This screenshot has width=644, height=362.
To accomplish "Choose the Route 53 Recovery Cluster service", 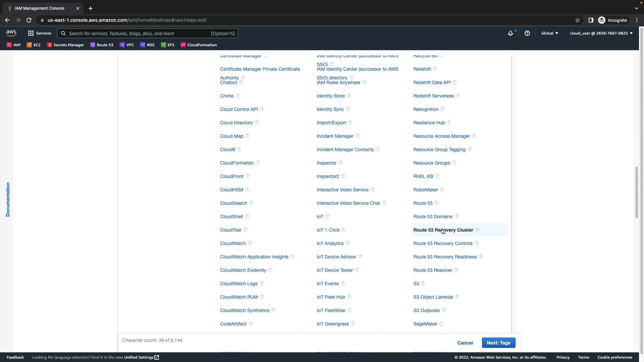I will pyautogui.click(x=443, y=230).
